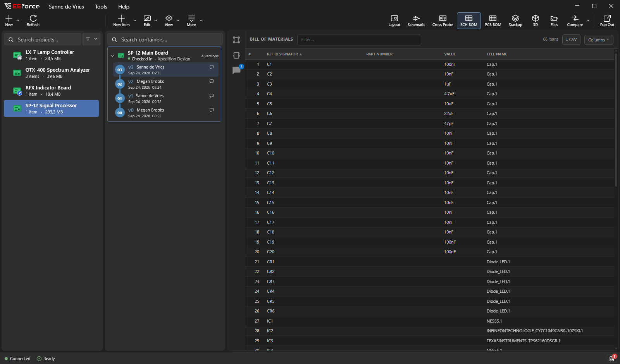
Task: Select version v0 by Megan Brooks
Action: click(x=166, y=113)
